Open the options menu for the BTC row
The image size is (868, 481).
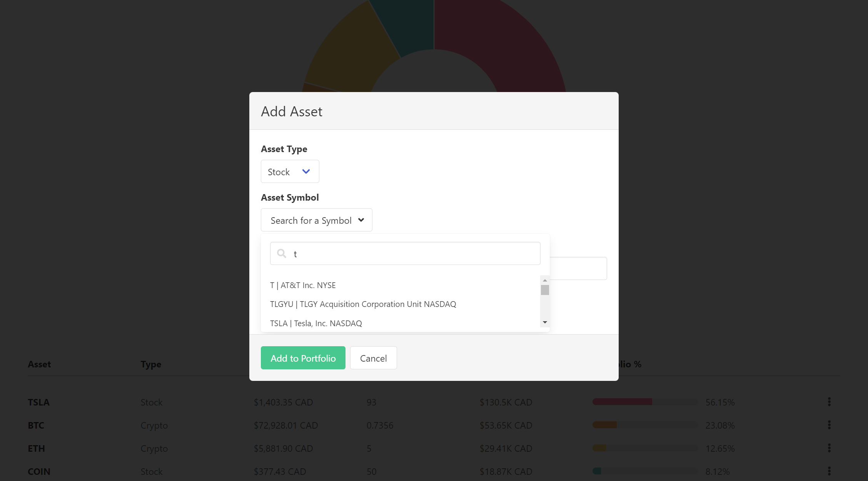828,425
